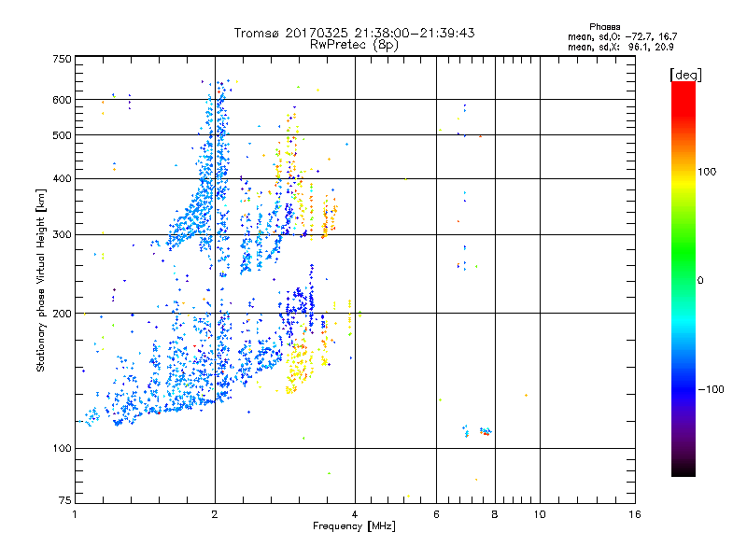
Task: Select the 'mean, sd,O: -72.7, 16.7' line
Action: click(x=622, y=36)
